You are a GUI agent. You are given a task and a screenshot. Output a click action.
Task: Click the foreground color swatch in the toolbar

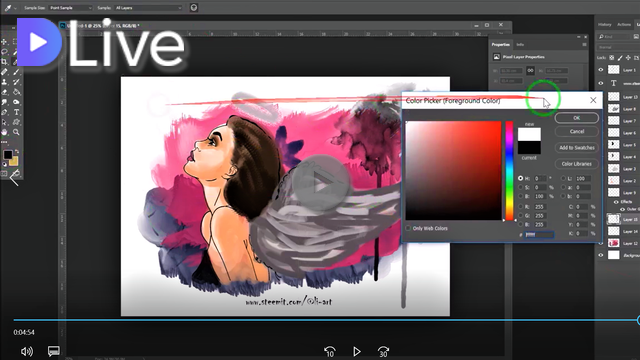(8, 155)
